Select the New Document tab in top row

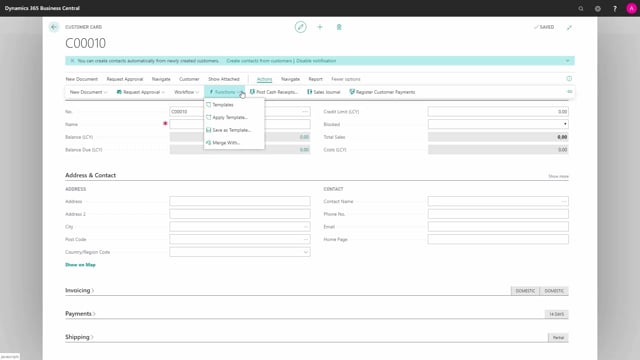click(x=82, y=79)
